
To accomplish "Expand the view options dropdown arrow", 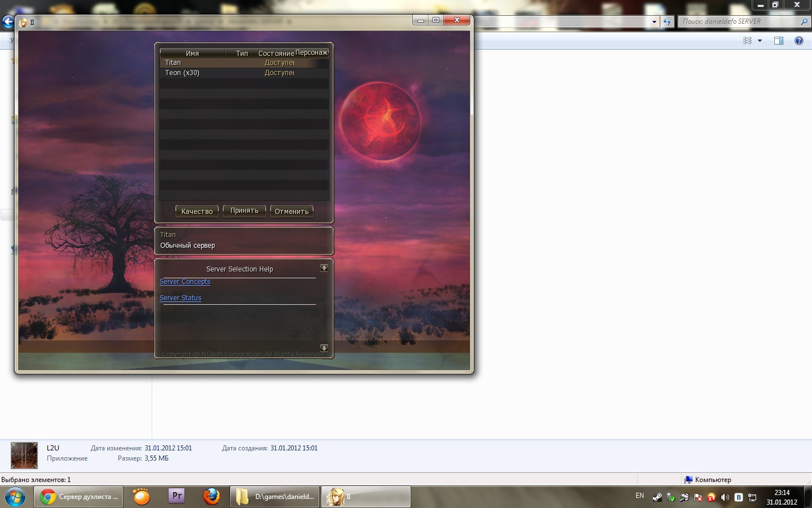I will click(x=760, y=41).
